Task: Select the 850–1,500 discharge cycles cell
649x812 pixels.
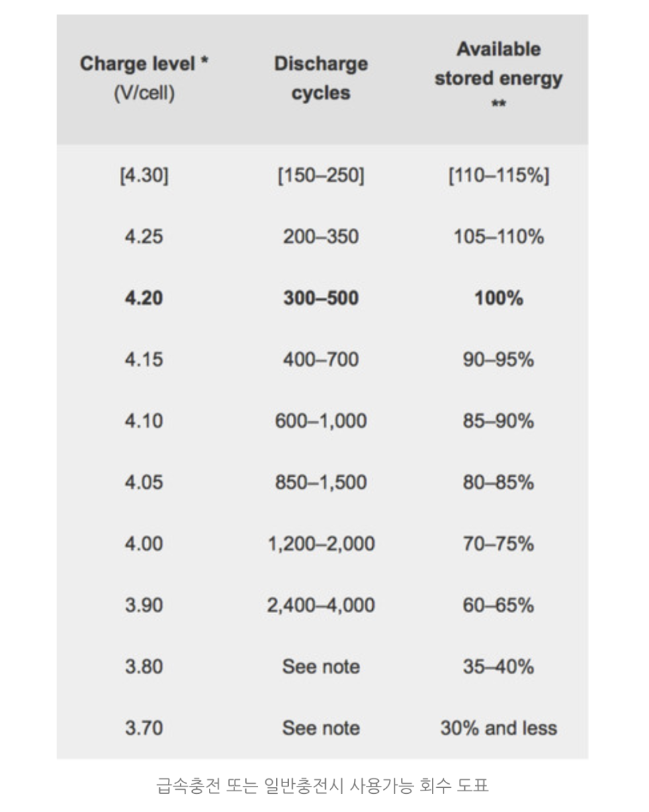Action: click(x=321, y=482)
